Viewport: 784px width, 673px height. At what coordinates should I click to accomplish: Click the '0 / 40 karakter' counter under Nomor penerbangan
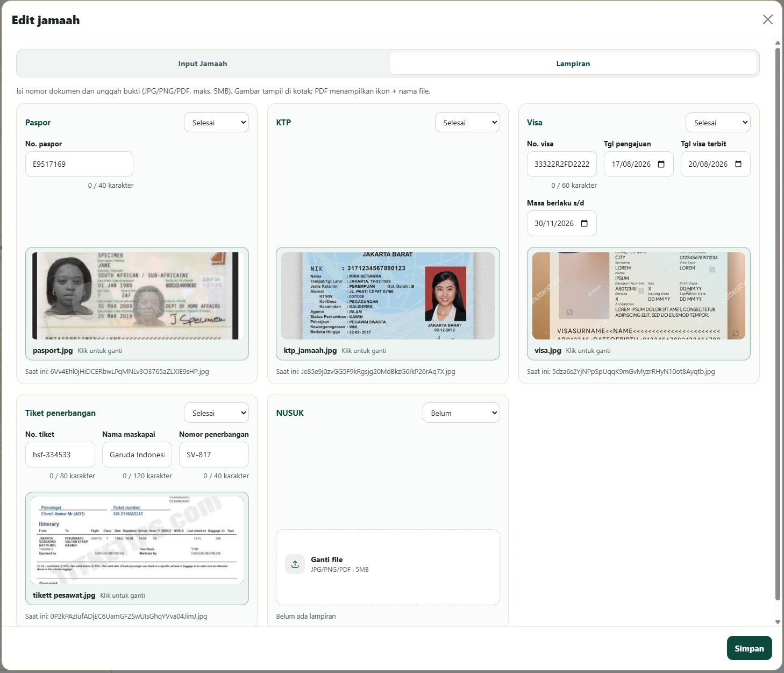(x=226, y=476)
